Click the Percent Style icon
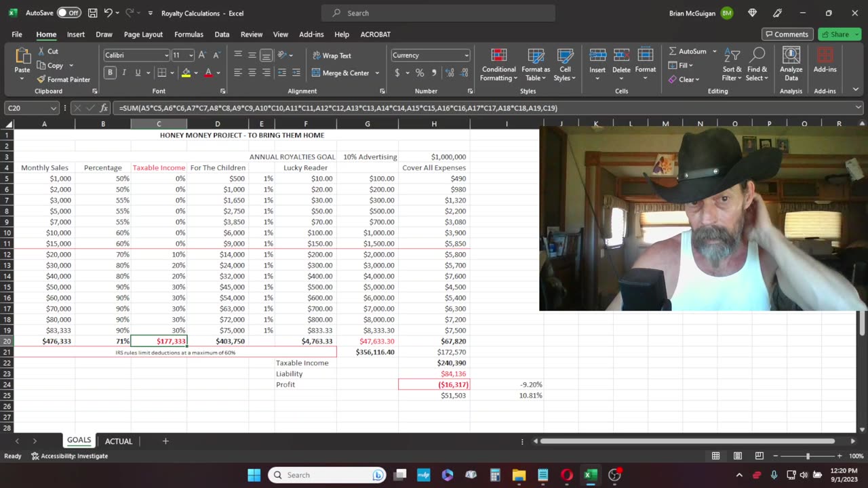The image size is (868, 488). pos(420,73)
